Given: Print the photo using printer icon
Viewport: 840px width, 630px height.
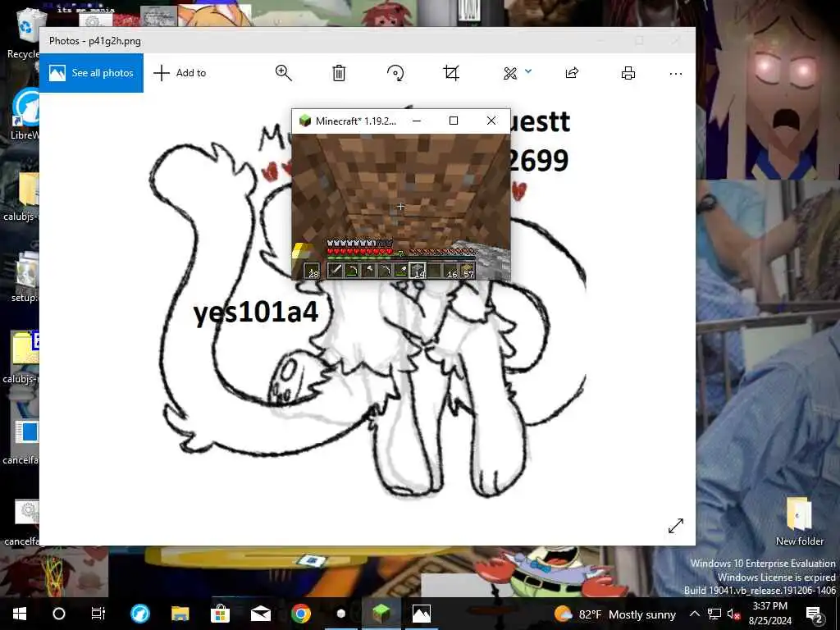Looking at the screenshot, I should (x=628, y=73).
